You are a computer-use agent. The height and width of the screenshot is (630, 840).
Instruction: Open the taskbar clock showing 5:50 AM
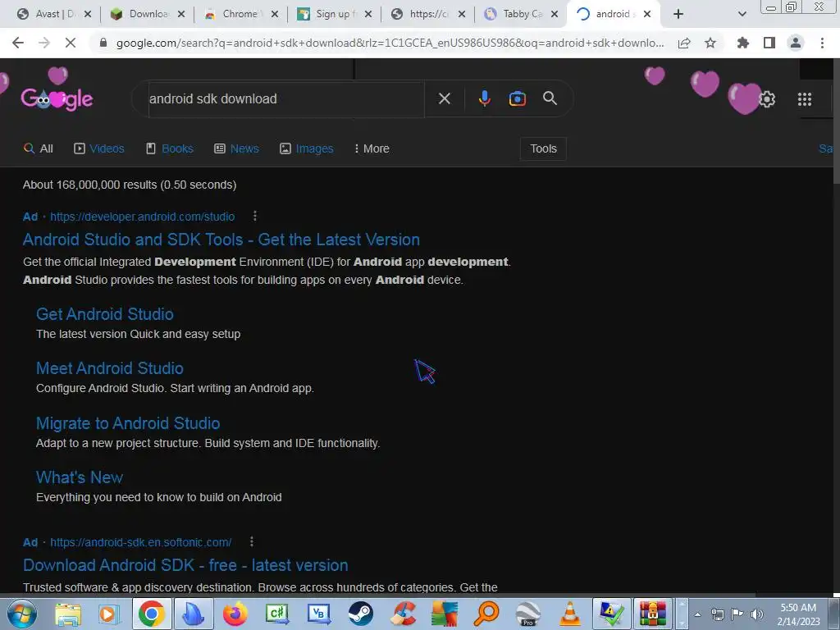coord(798,614)
